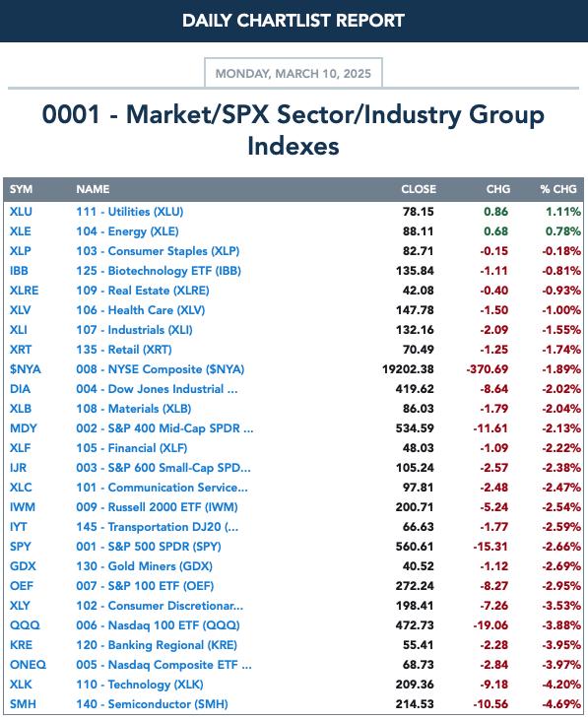Click the QQQ symbol link

coord(25,625)
